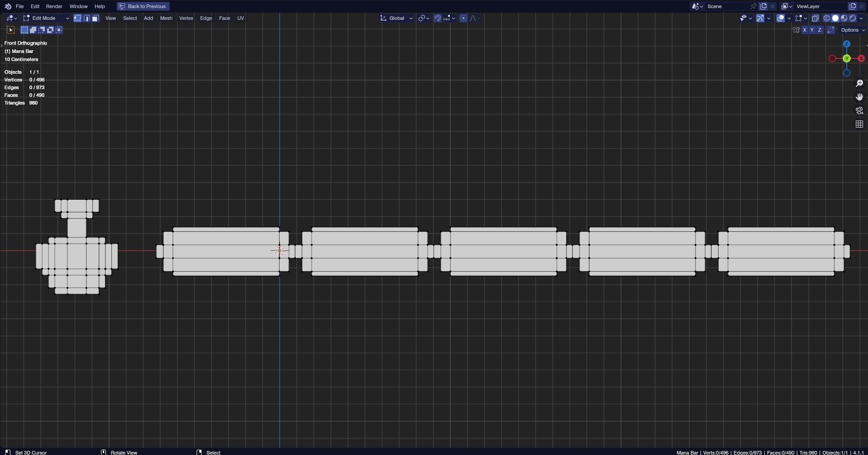Open Edit Mode dropdown
This screenshot has width=868, height=455.
coord(46,18)
